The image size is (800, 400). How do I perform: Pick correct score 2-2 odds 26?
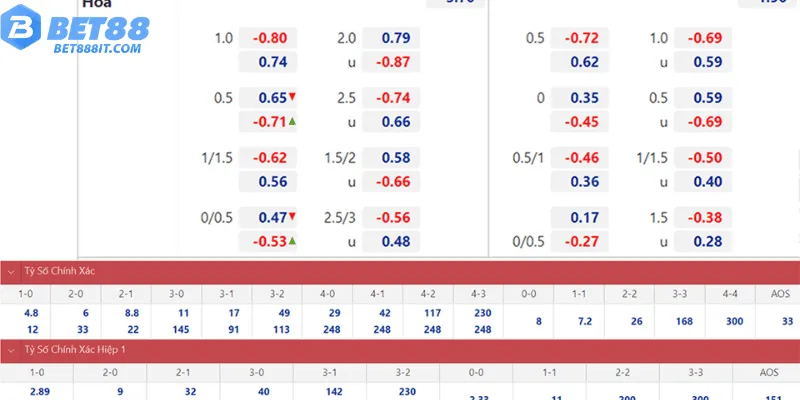tap(636, 321)
